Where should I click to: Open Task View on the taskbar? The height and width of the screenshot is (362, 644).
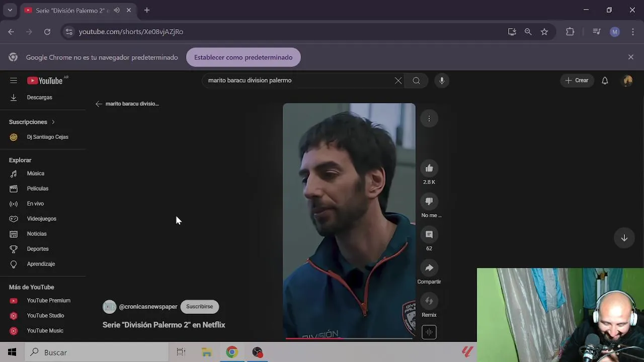[x=181, y=352]
